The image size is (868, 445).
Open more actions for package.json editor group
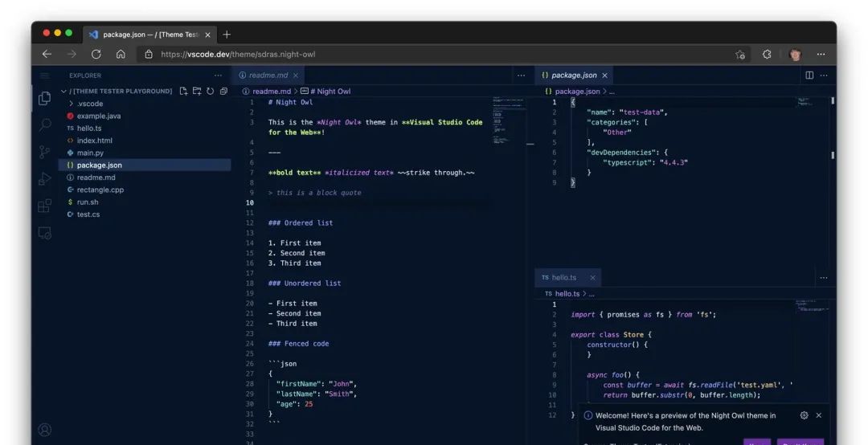825,76
